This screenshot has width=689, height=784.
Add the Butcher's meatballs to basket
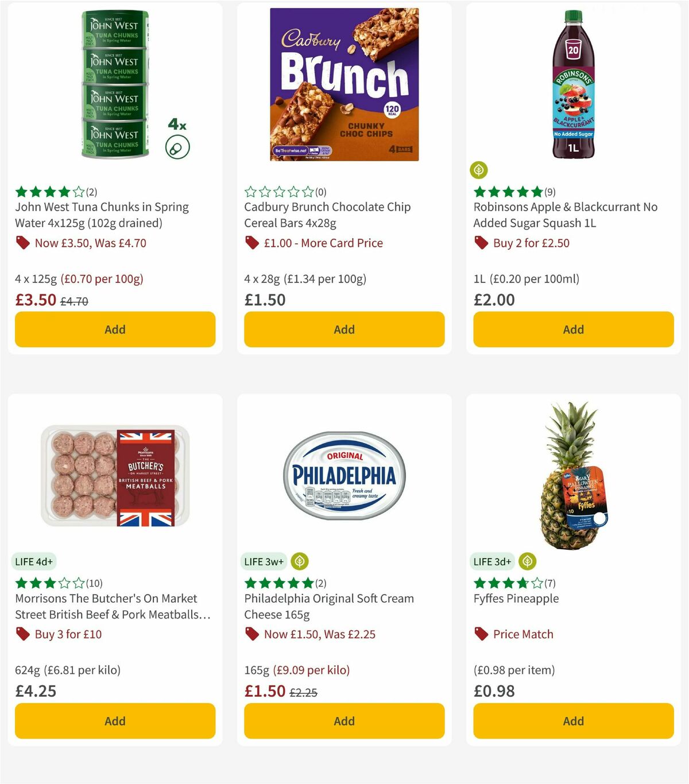tap(115, 721)
